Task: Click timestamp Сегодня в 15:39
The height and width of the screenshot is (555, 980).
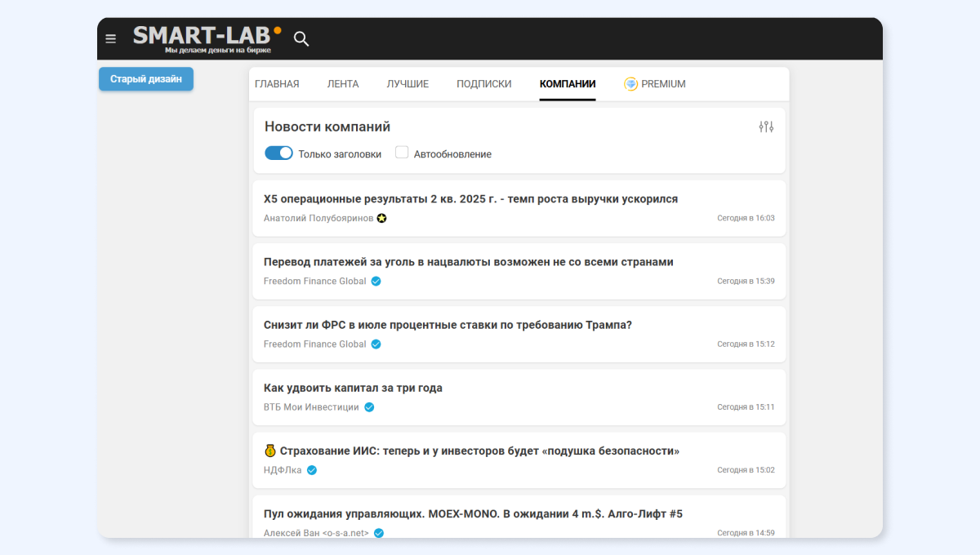Action: [x=746, y=281]
